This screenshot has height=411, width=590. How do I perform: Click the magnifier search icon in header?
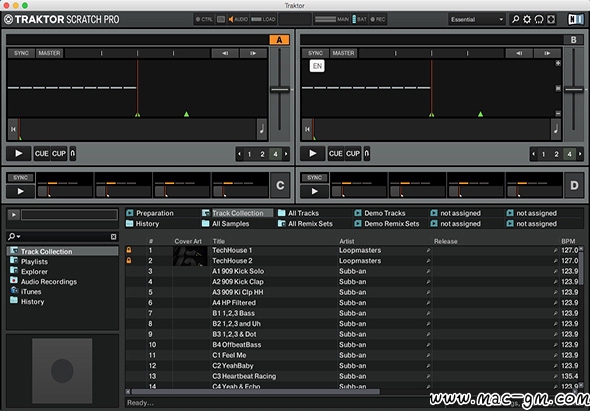coord(515,19)
